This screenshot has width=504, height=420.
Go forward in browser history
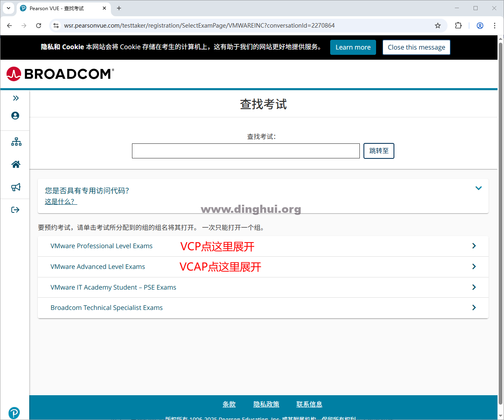(x=24, y=26)
